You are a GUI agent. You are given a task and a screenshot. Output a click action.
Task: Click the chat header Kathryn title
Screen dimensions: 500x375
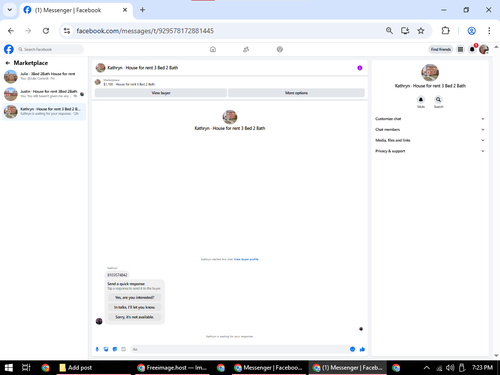click(143, 68)
